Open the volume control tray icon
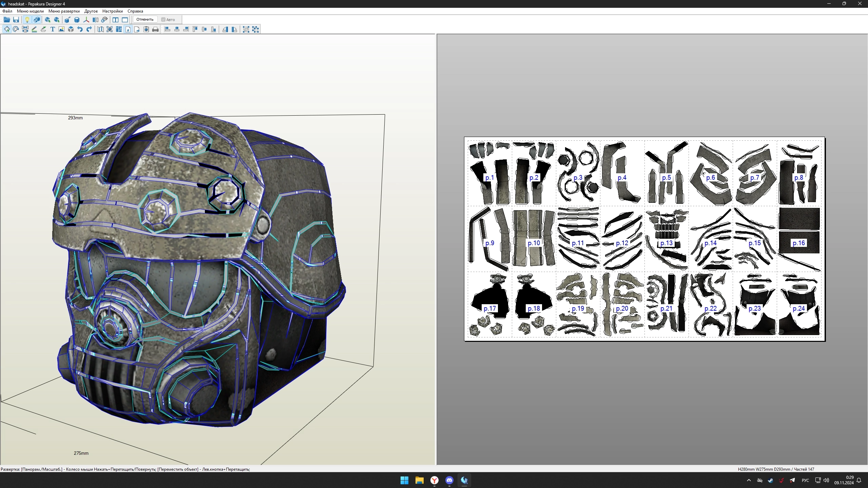The height and width of the screenshot is (488, 868). tap(826, 480)
